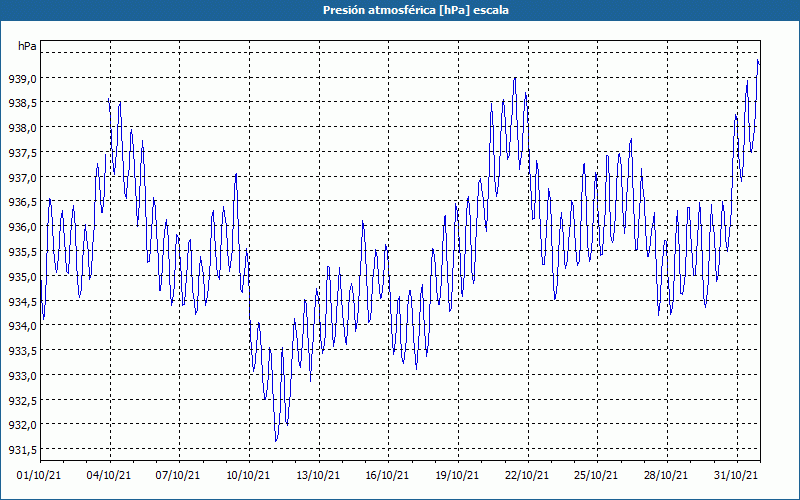
Task: Click the chart title 'Presión atmosférica [hPa] escala'
Action: pyautogui.click(x=416, y=10)
